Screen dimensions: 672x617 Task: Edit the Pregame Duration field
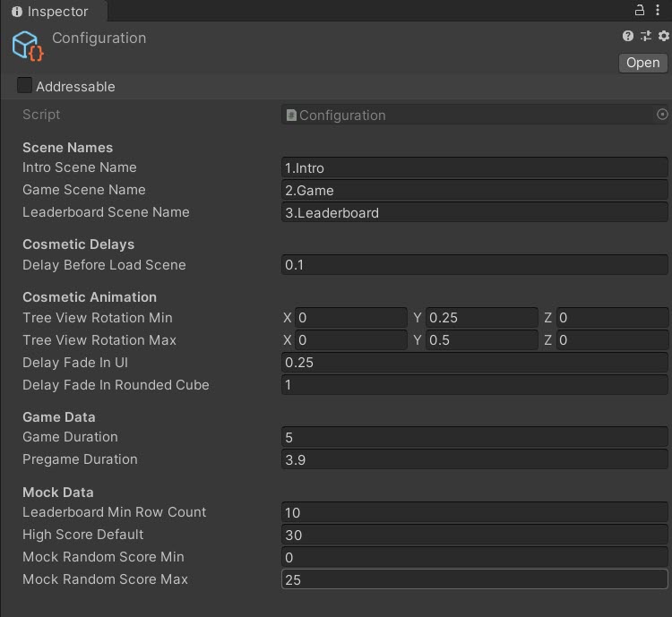click(x=474, y=459)
